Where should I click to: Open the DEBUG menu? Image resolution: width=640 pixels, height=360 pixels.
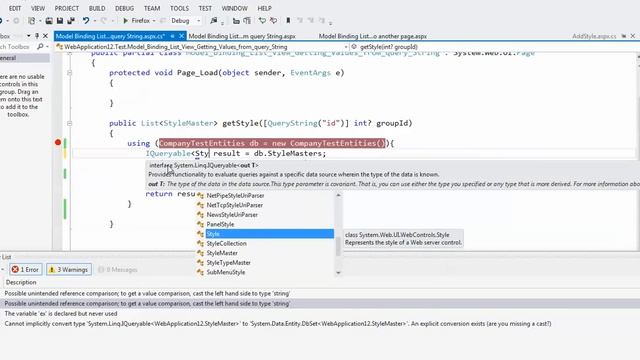click(124, 8)
